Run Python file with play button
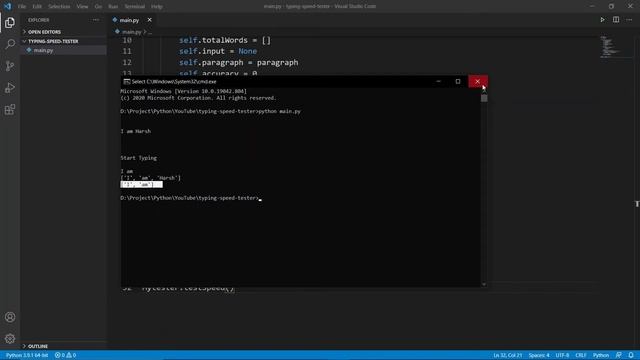 [x=602, y=20]
